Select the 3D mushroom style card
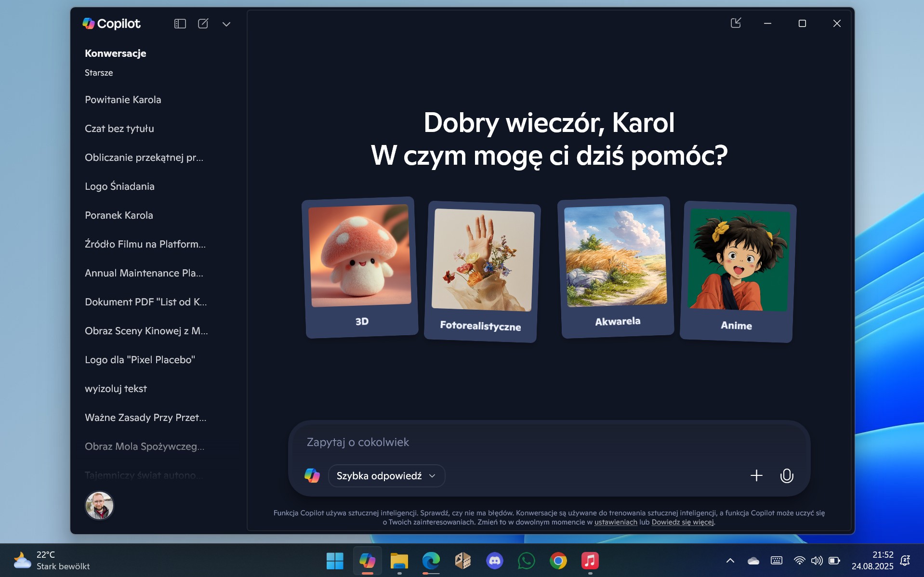Image resolution: width=924 pixels, height=577 pixels. point(361,268)
